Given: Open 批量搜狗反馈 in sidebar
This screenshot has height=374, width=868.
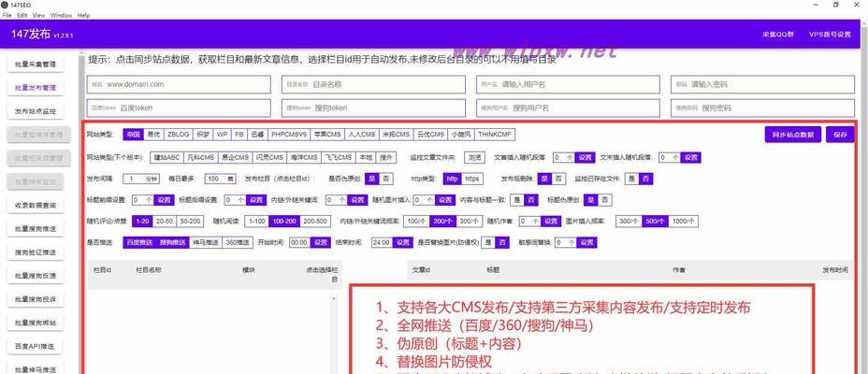Looking at the screenshot, I should [36, 276].
